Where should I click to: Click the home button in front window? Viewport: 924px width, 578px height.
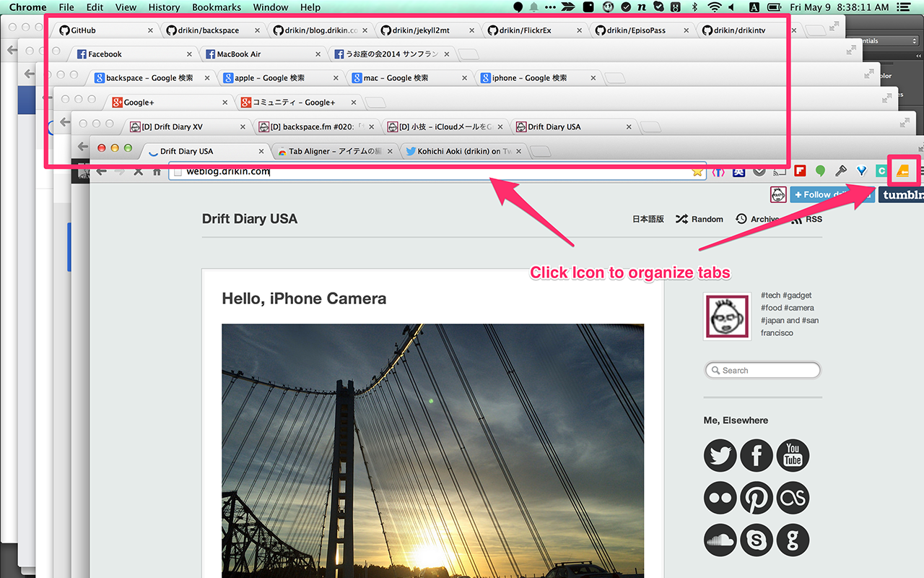coord(157,171)
